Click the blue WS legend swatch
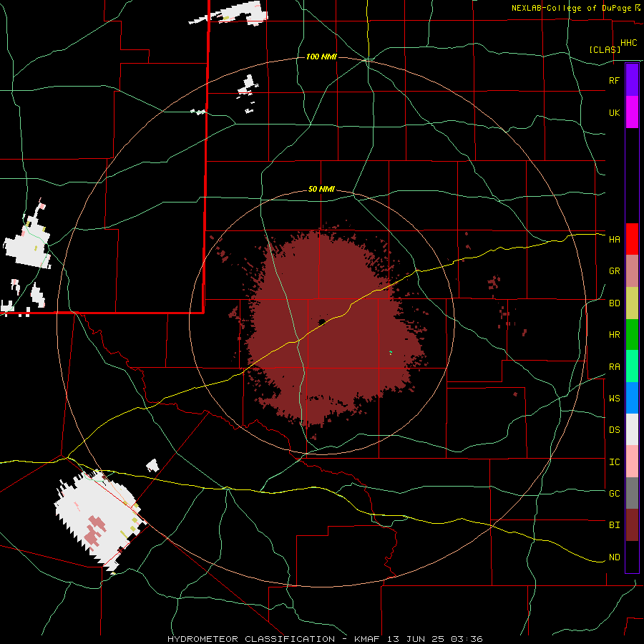The height and width of the screenshot is (644, 644). coord(632,398)
